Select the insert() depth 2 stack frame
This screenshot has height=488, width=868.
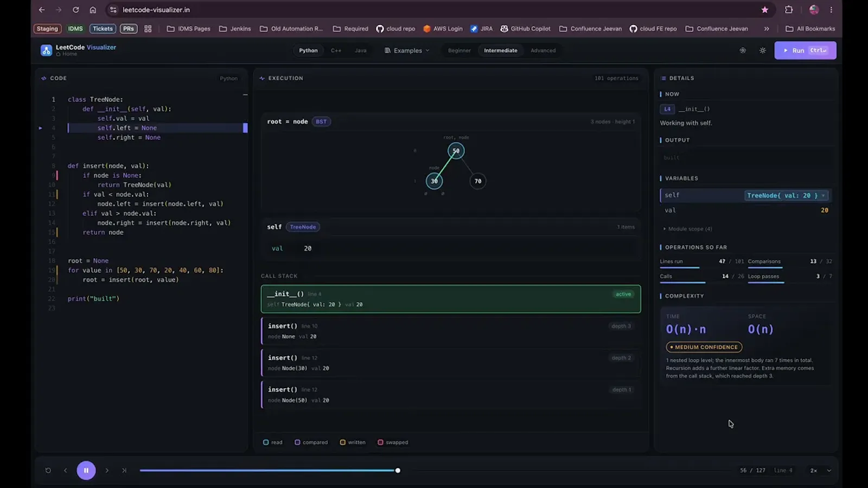451,363
